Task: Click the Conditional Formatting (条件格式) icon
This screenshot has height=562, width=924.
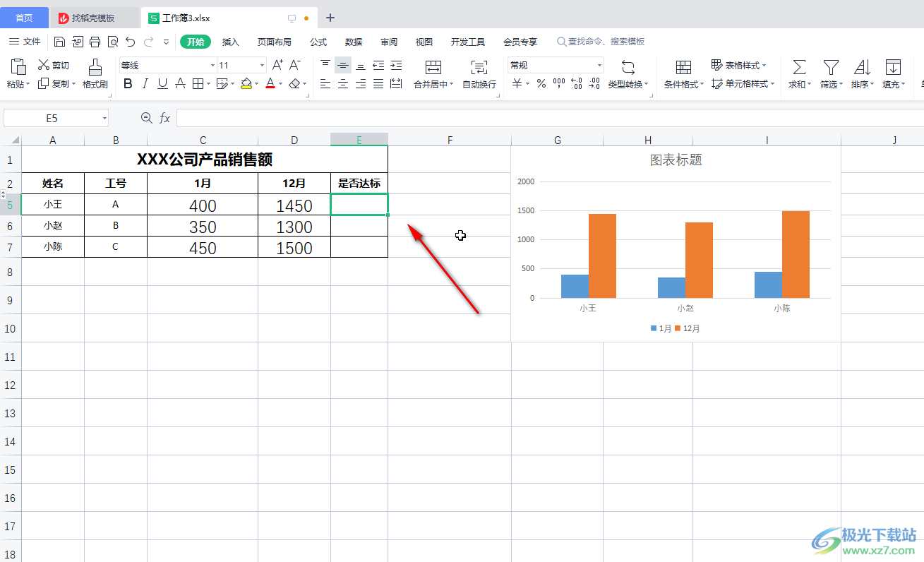Action: [683, 67]
